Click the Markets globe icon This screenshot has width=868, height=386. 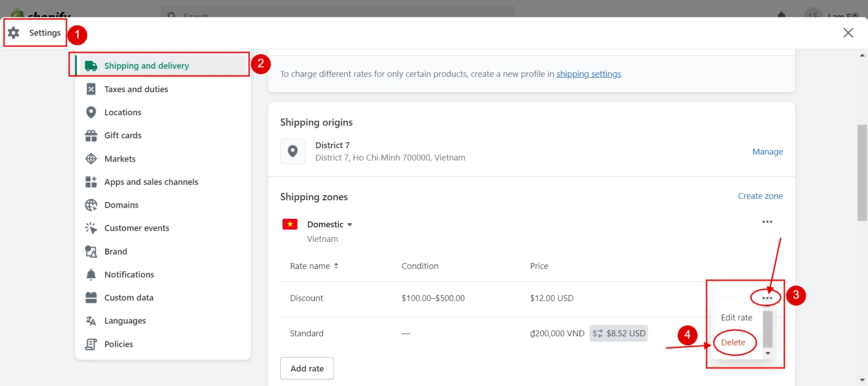(91, 159)
